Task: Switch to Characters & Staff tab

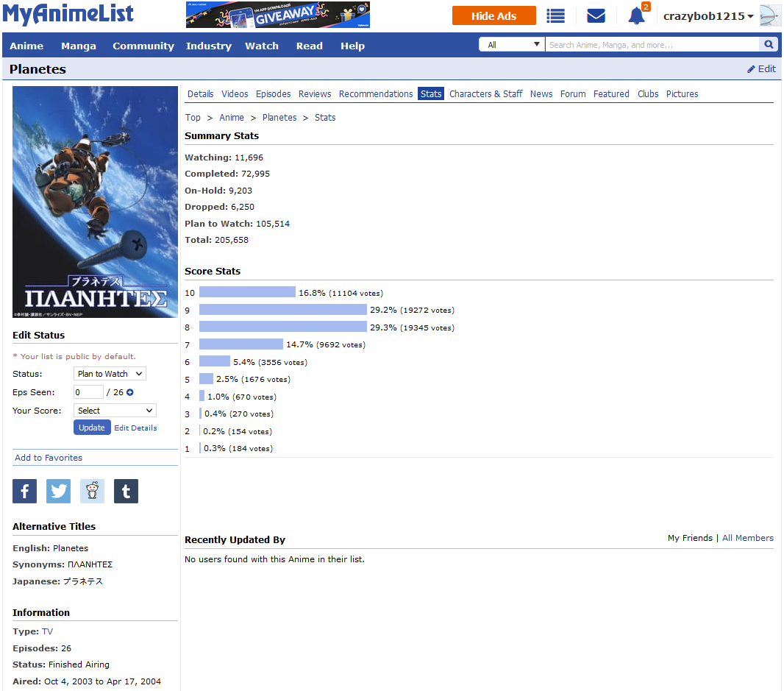Action: [485, 93]
